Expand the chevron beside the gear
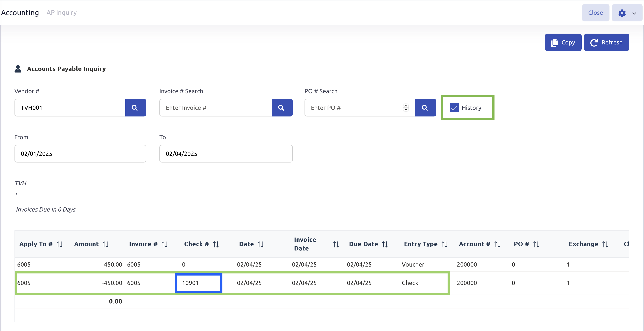Viewport: 644px width, 331px height. pos(634,13)
